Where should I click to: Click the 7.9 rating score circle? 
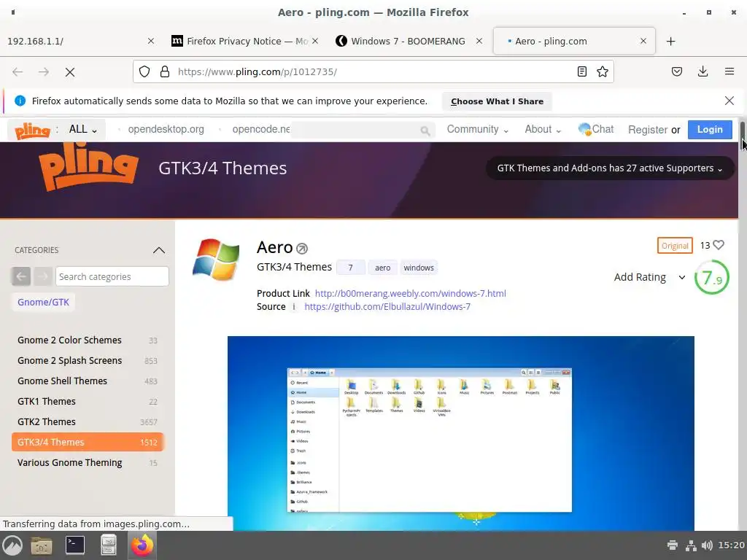click(x=712, y=277)
